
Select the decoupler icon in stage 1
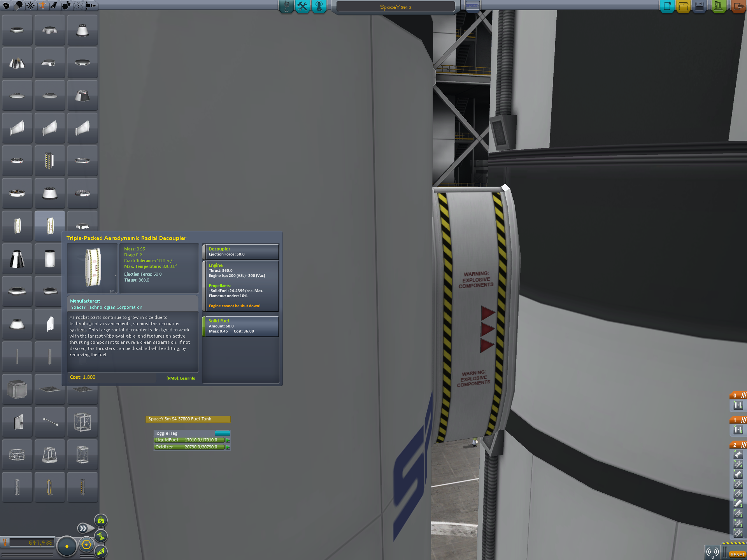click(x=738, y=430)
